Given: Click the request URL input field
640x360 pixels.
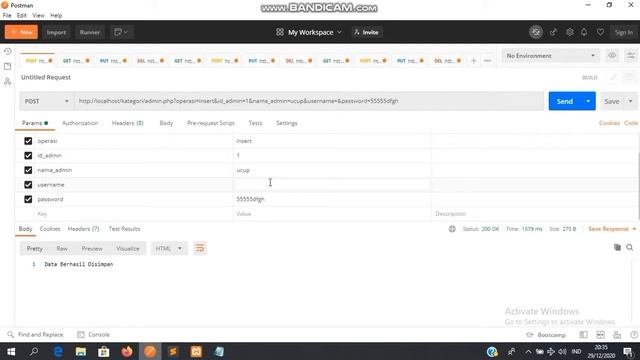Looking at the screenshot, I should [x=309, y=101].
